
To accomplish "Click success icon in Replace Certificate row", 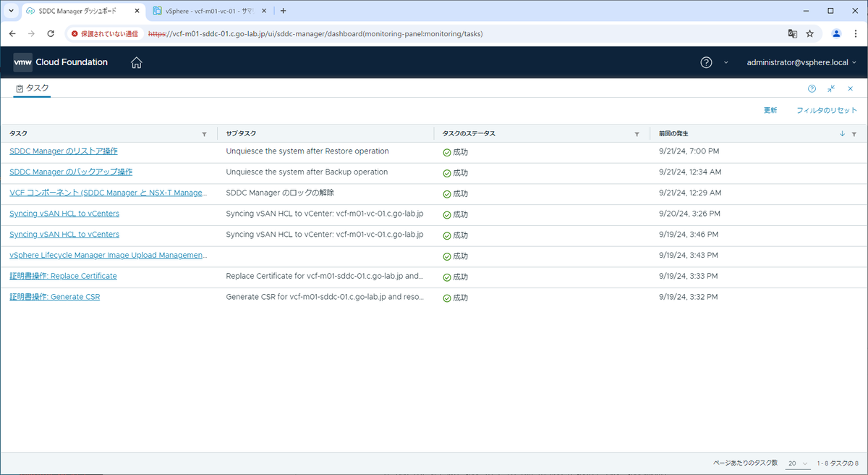I will tap(447, 277).
